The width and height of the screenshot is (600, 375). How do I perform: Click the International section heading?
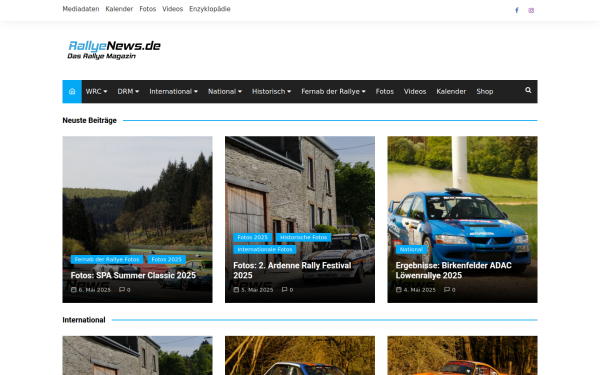click(x=84, y=320)
